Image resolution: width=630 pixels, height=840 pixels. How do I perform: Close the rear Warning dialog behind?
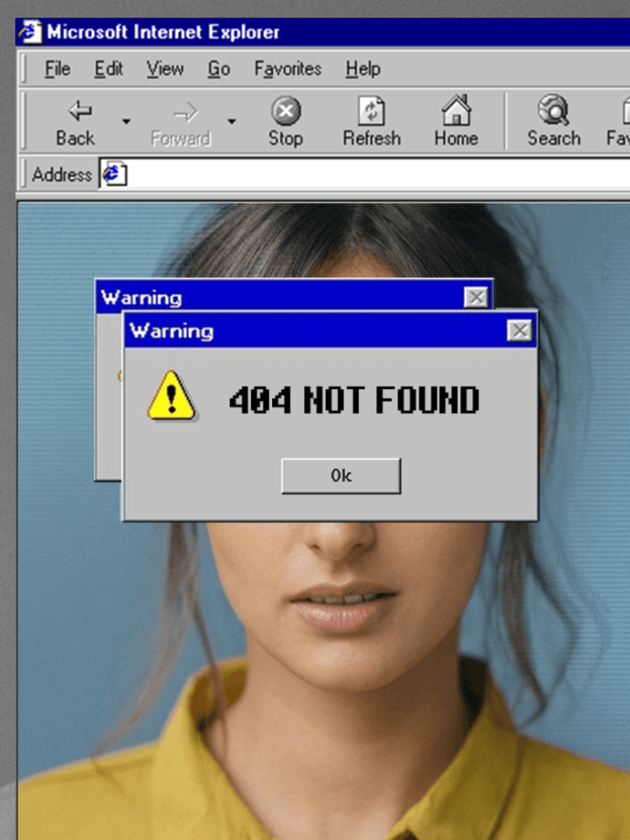[475, 297]
